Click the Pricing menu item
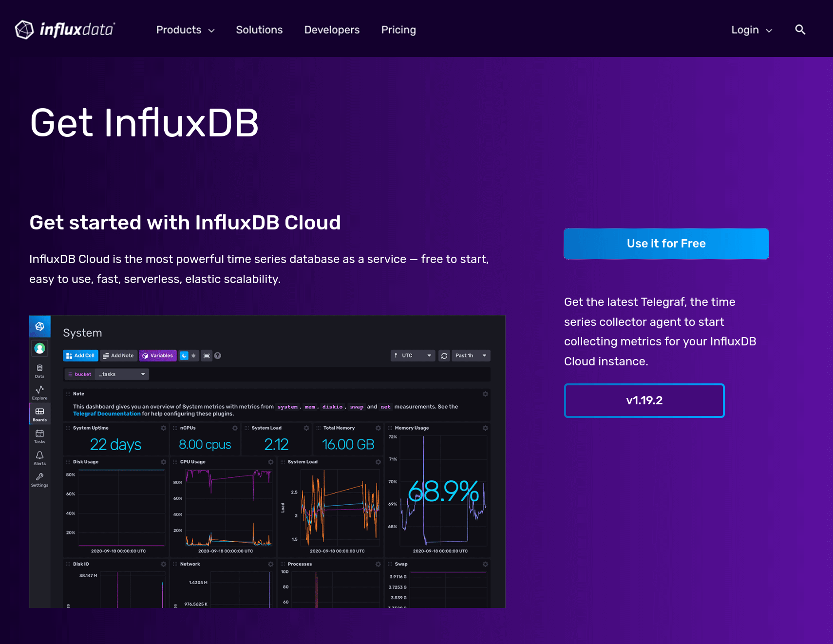833x644 pixels. 398,30
